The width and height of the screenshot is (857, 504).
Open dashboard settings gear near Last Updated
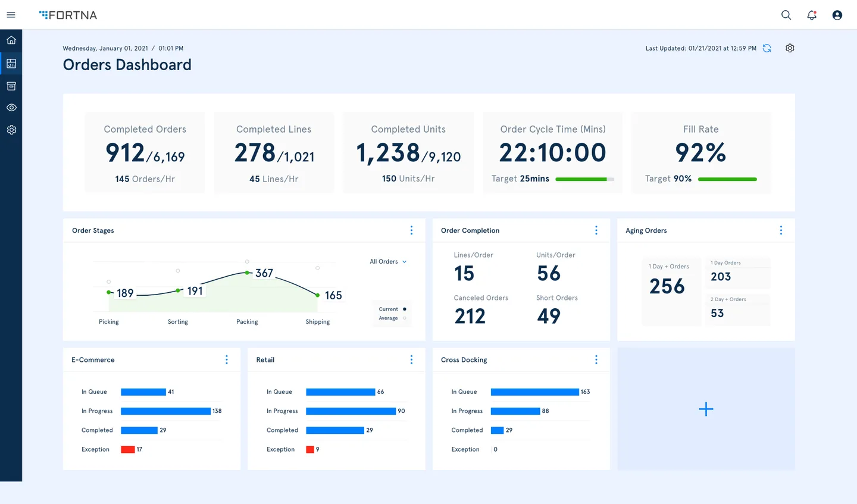coord(790,48)
